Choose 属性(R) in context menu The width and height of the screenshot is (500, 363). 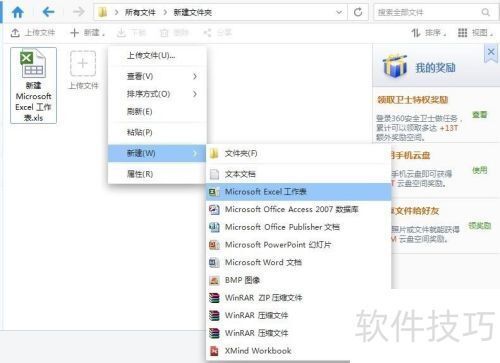pos(157,174)
